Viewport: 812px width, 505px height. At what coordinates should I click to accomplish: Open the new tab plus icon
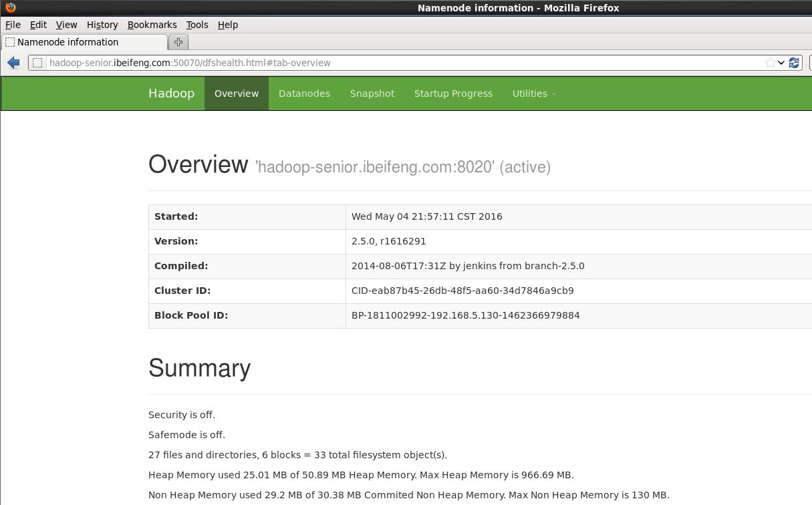[178, 42]
